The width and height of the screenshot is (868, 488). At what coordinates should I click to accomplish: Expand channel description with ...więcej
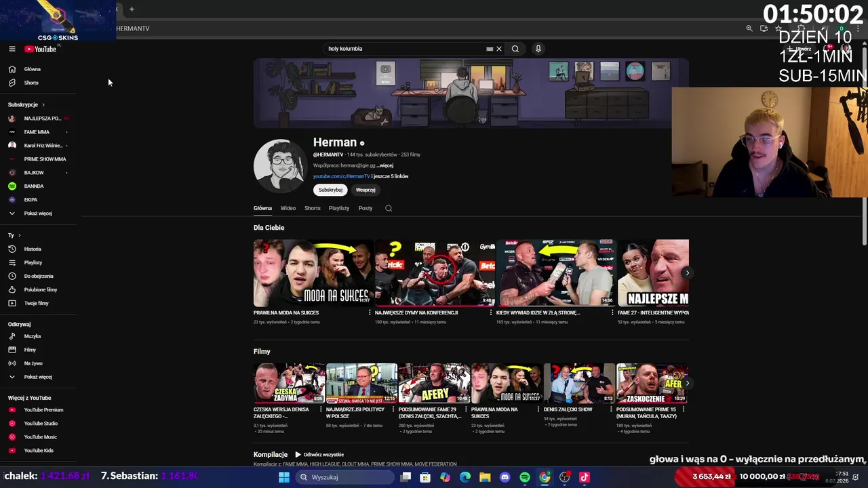pos(385,165)
